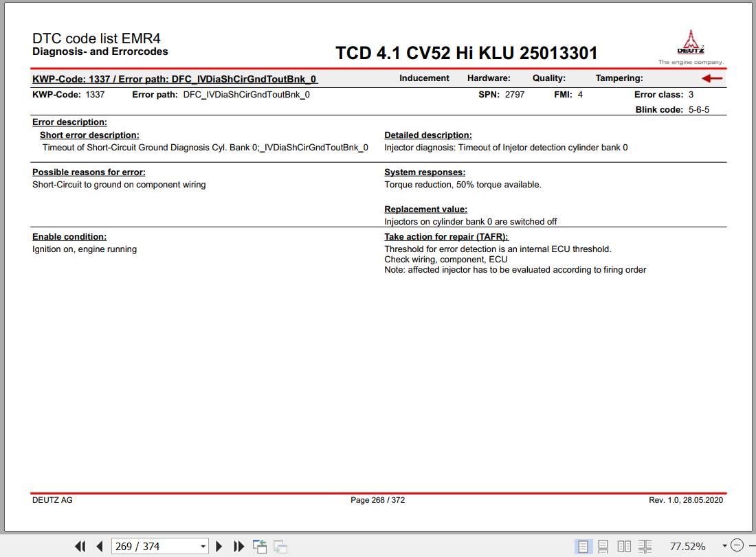Click 'Timeout of Short-Circuit Ground Diagnosis' description
Screen dimensions: 756x557
click(x=205, y=148)
